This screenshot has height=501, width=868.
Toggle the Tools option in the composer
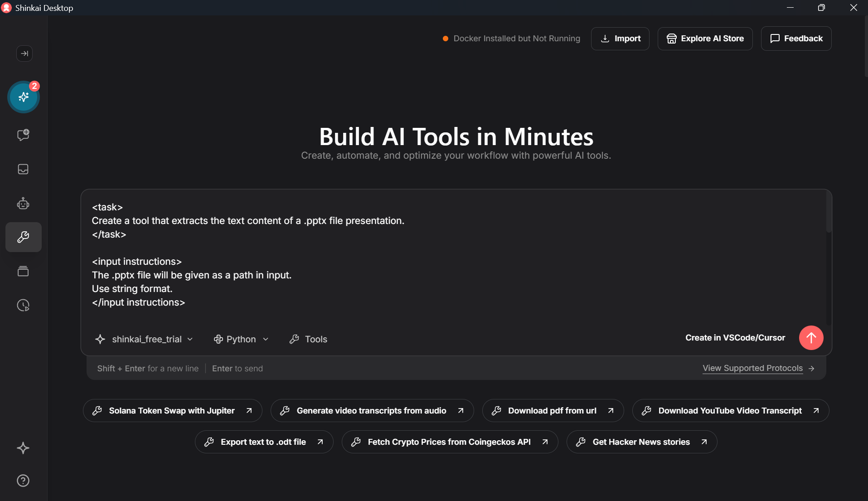click(x=309, y=339)
